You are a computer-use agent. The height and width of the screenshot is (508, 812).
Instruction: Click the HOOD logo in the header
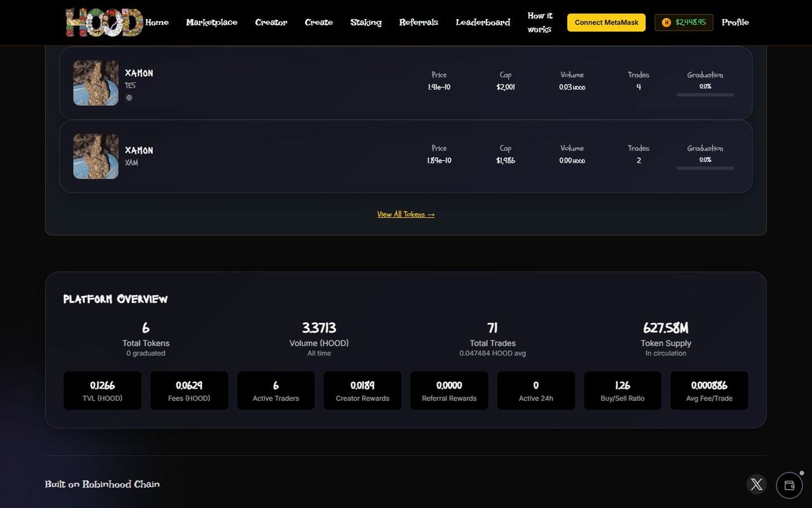click(x=104, y=22)
